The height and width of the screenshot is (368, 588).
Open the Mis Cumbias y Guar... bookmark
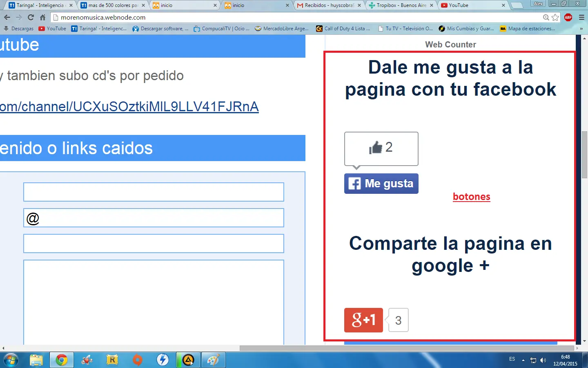(466, 29)
